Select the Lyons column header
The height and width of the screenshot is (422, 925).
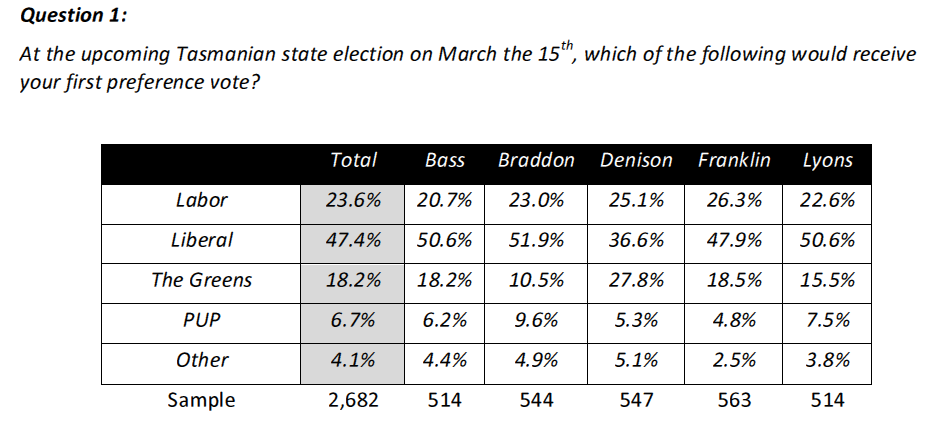pyautogui.click(x=827, y=160)
